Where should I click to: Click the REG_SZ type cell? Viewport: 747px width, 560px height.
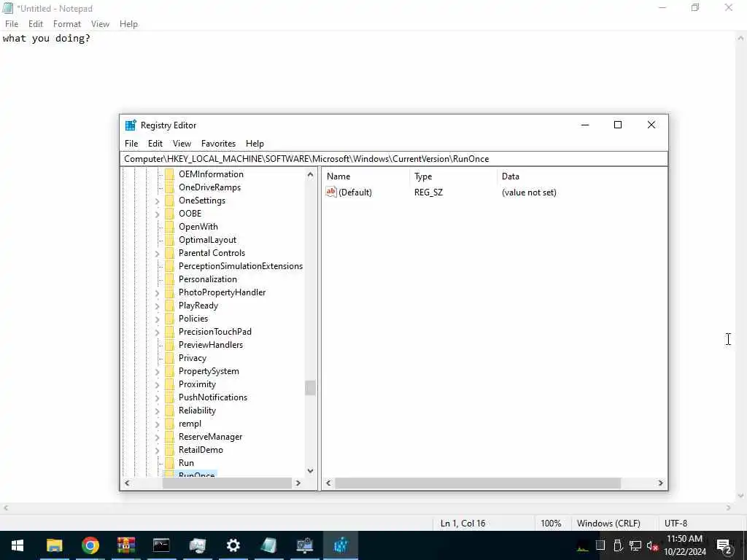coord(428,192)
